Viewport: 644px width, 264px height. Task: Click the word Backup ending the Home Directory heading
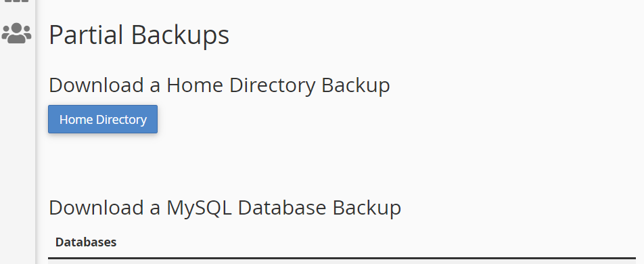[355, 86]
